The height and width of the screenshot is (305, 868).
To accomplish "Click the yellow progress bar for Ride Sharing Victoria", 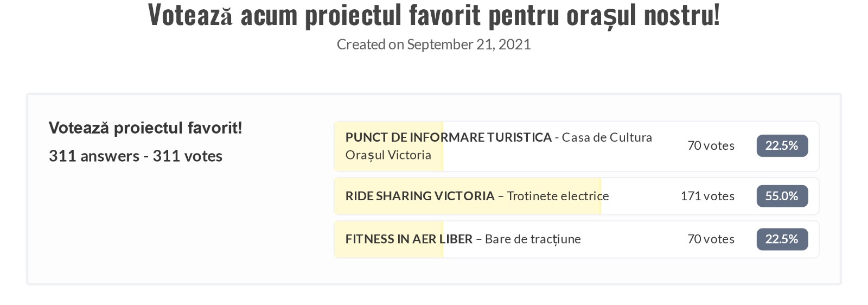I will click(468, 196).
